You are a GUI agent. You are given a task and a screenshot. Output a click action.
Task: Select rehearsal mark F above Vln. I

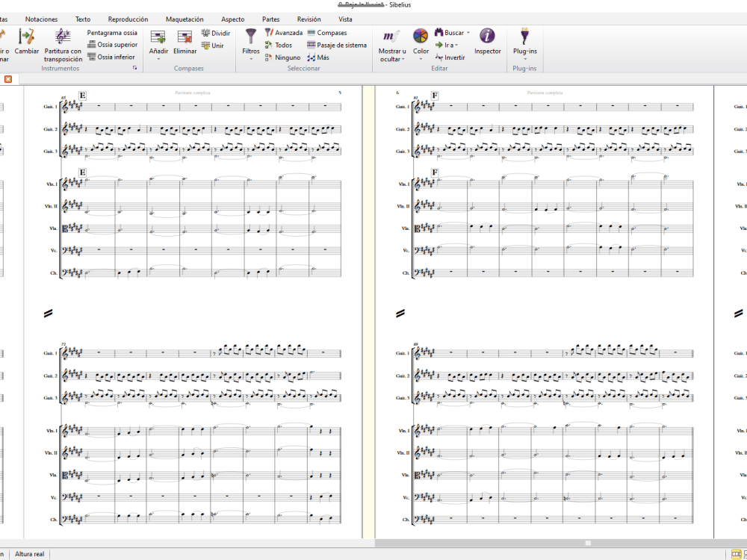435,172
